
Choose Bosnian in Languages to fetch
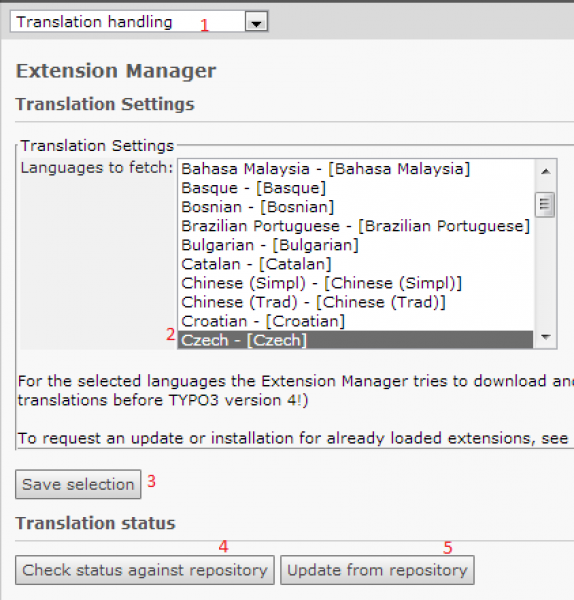(355, 207)
